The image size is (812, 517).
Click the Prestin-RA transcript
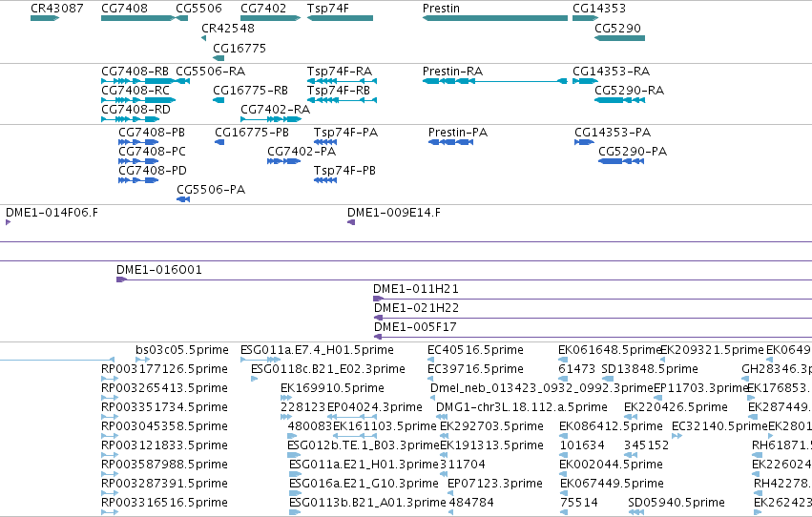(495, 81)
